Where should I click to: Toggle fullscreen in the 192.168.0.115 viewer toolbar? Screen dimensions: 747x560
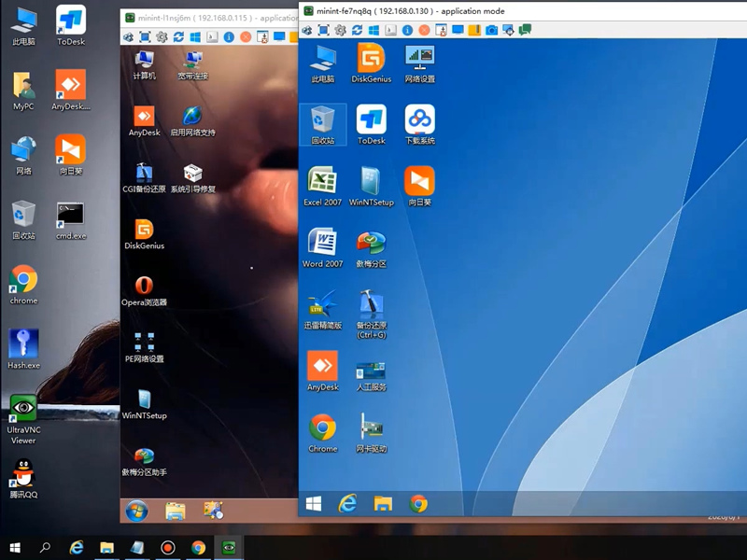coord(145,36)
